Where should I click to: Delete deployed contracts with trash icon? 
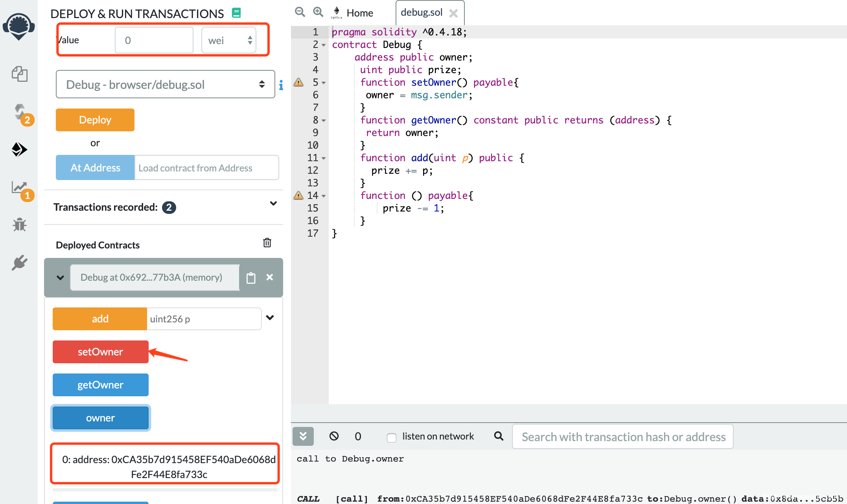267,243
